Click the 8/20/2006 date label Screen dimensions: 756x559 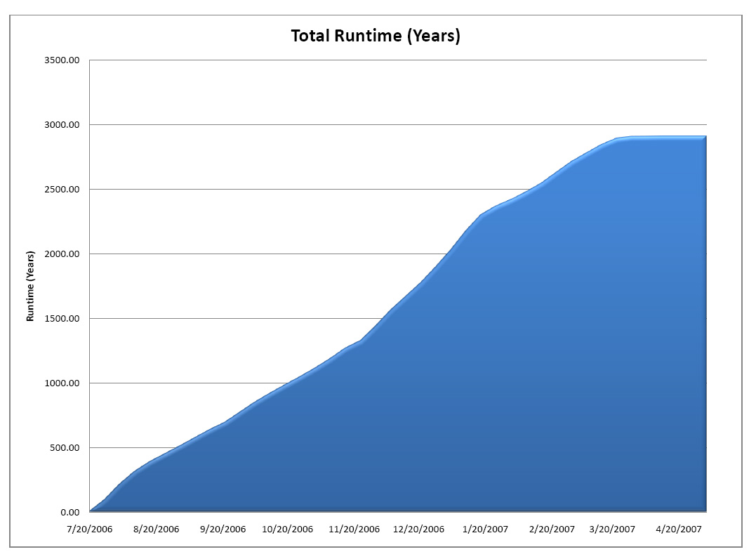[156, 529]
